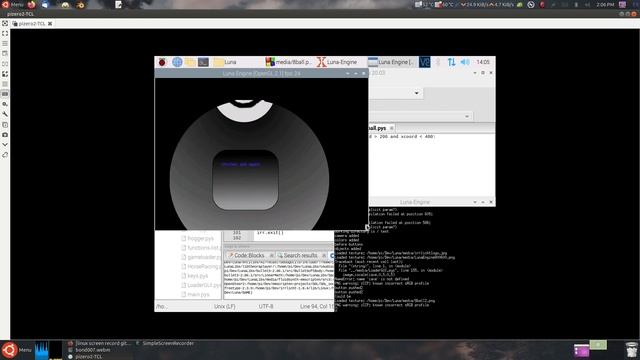Switch to media/8ball taskbar item
The height and width of the screenshot is (360, 640).
(289, 62)
